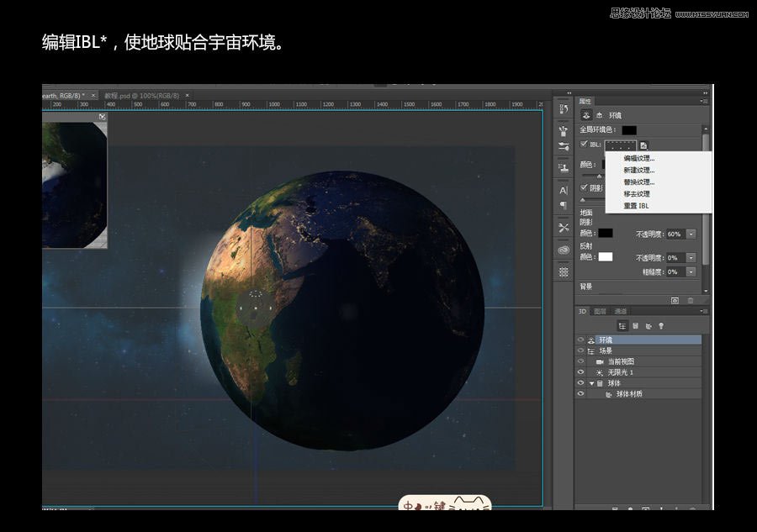Click the IBL texture file menu icon
The height and width of the screenshot is (532, 757).
643,145
